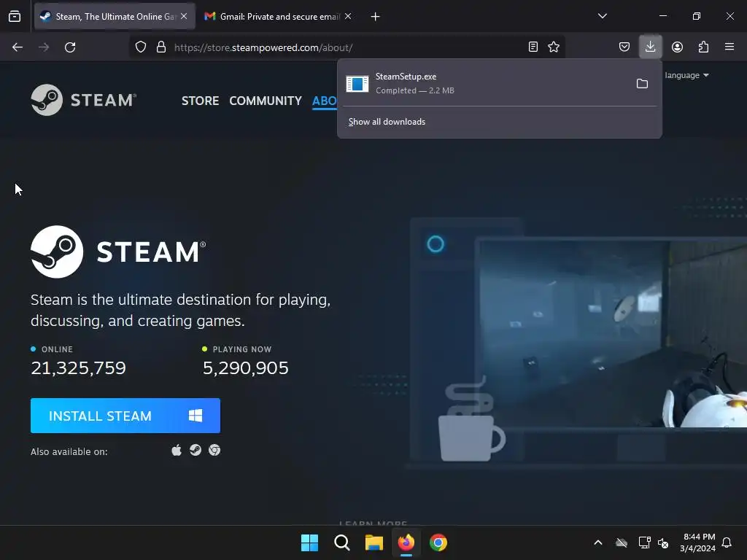
Task: Click Steam logo in site header
Action: click(84, 100)
